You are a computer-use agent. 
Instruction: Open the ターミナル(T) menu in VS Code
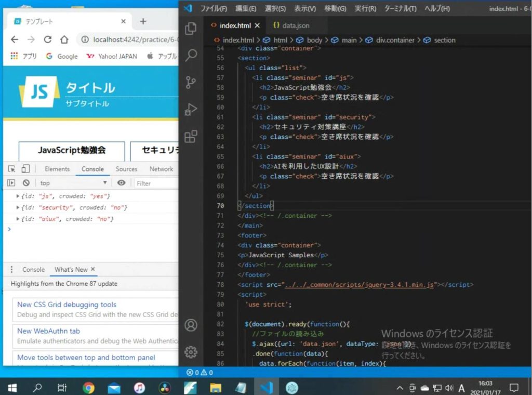point(401,8)
